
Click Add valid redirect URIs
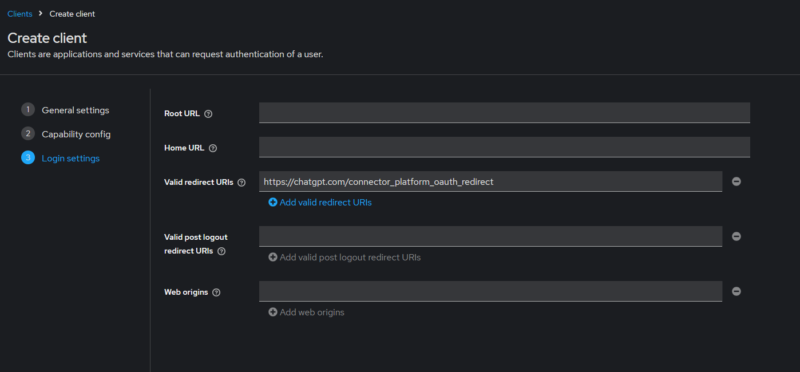pos(320,203)
